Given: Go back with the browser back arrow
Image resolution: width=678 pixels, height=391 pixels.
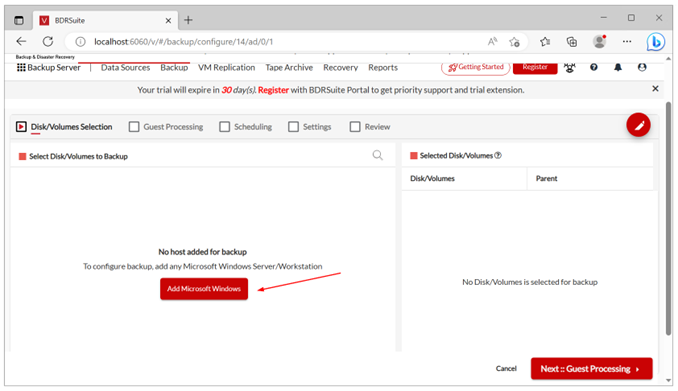Looking at the screenshot, I should (x=21, y=42).
